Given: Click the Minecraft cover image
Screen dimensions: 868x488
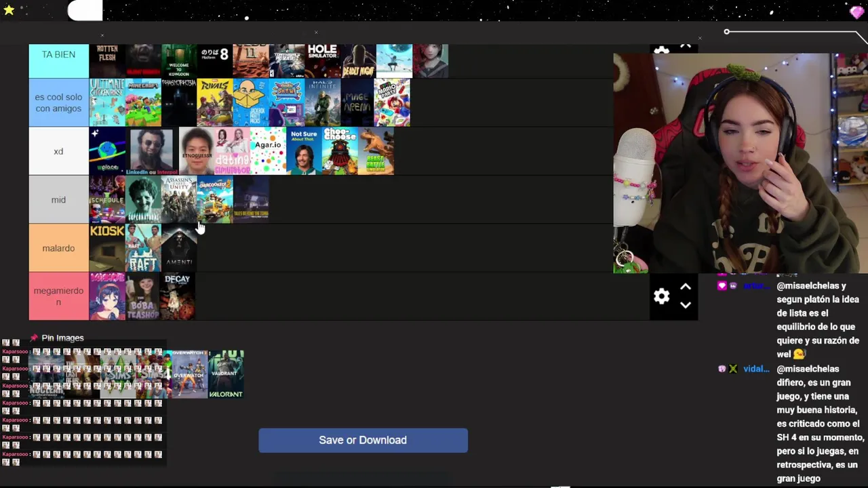Looking at the screenshot, I should [x=143, y=102].
